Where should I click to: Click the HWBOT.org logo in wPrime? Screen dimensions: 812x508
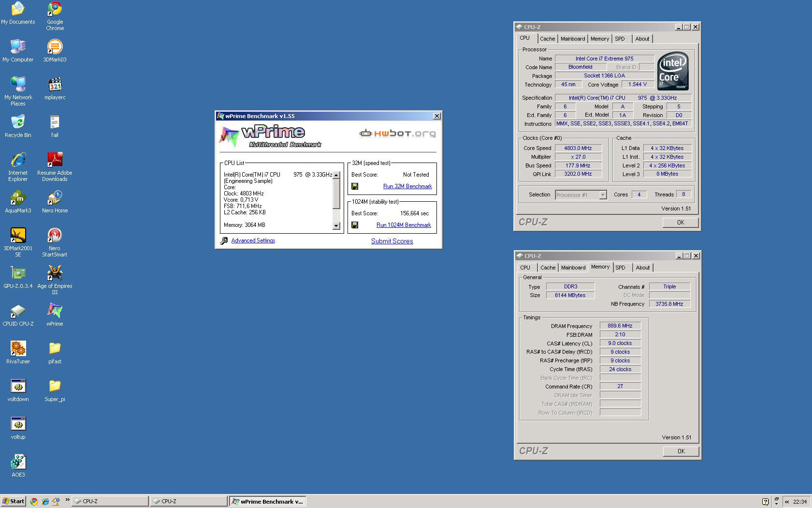pyautogui.click(x=397, y=134)
